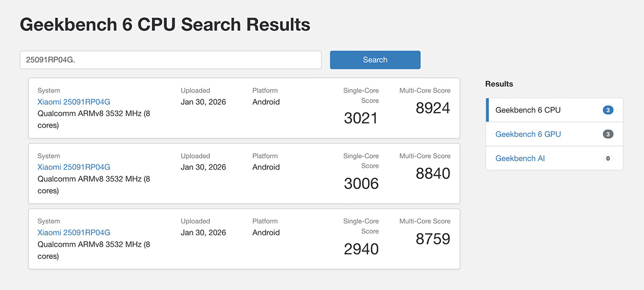Click the multi-core score 8924
Image resolution: width=644 pixels, height=290 pixels.
point(433,108)
